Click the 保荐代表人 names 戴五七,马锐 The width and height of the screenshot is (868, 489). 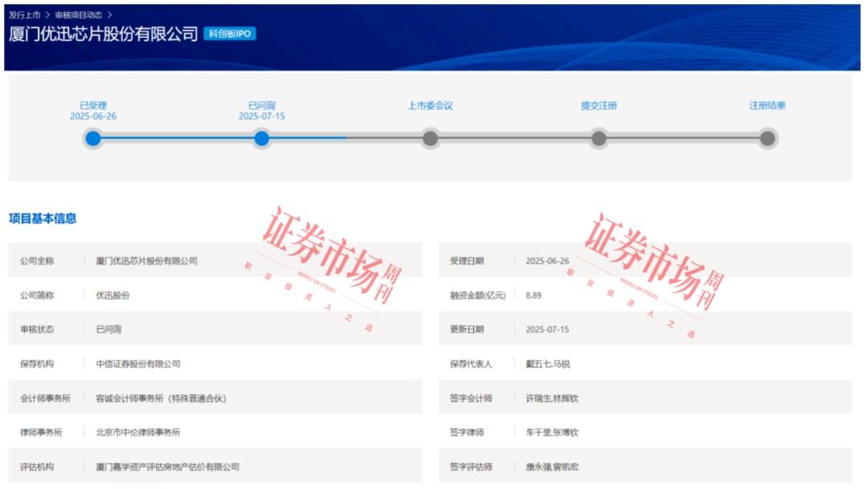[x=548, y=364]
